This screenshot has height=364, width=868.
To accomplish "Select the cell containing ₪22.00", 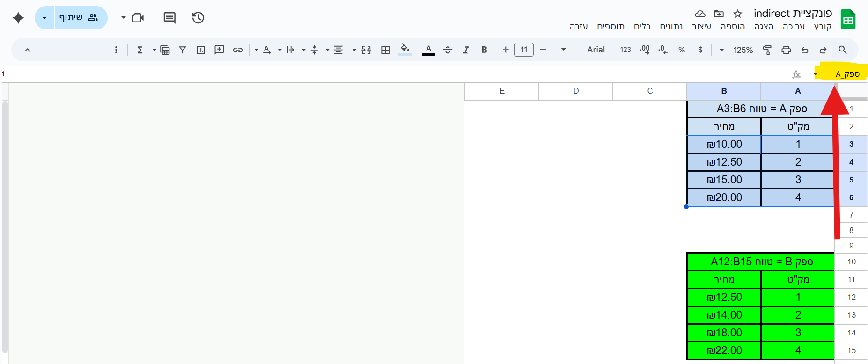I will [724, 350].
